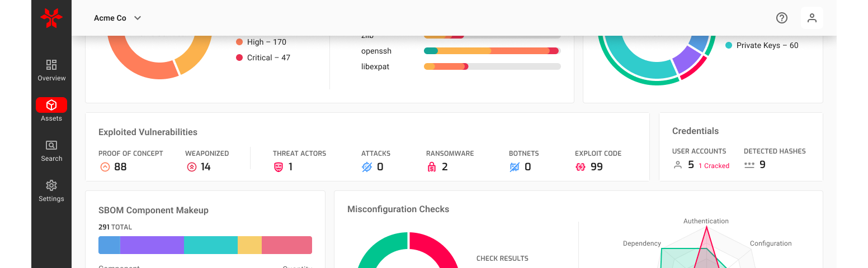Image resolution: width=868 pixels, height=268 pixels.
Task: Click the Private Keys – 60 legend entry
Action: pos(762,45)
